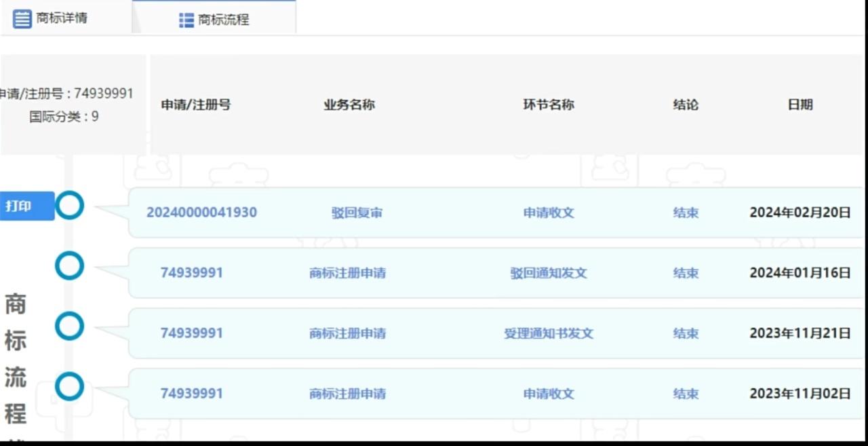Click 结束 in the 2023年11月21日 row

click(686, 333)
